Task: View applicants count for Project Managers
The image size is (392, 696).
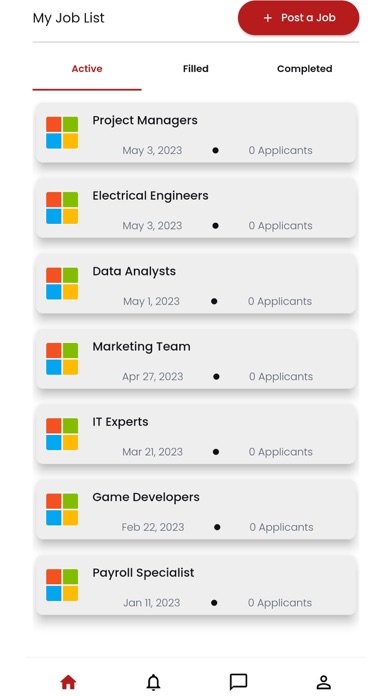Action: (x=281, y=150)
